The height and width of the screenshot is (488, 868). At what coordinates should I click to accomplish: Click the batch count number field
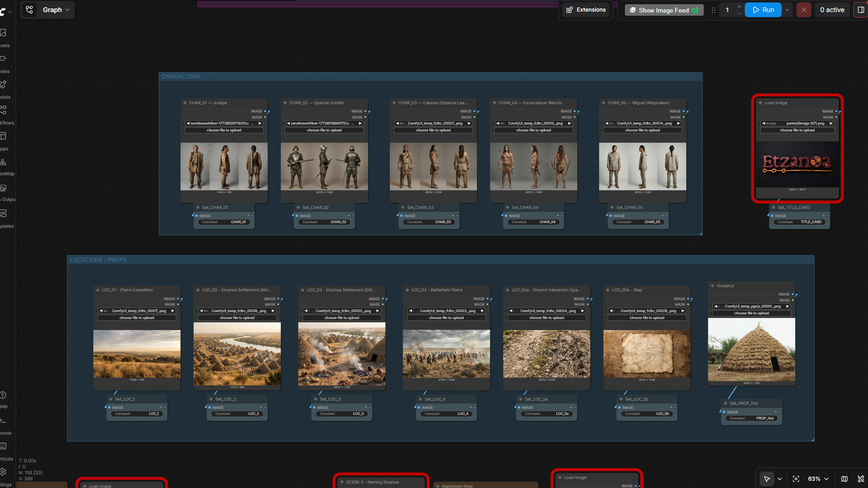[x=727, y=9]
